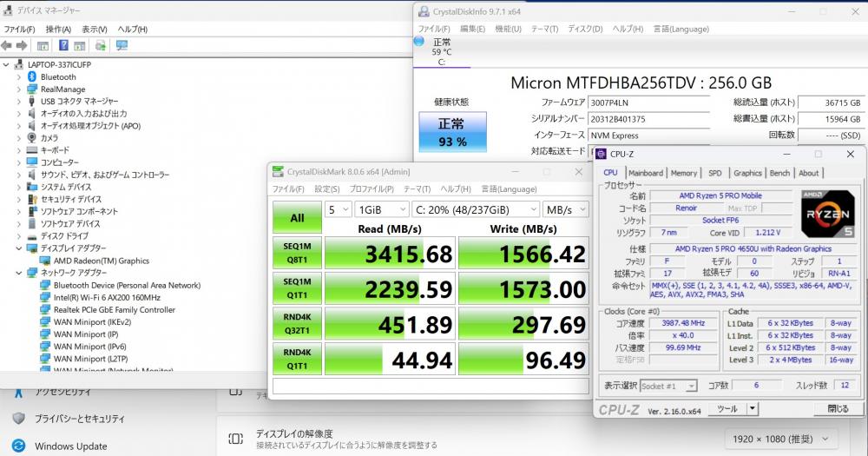Click the 総読込量 value 36715 GB
This screenshot has width=868, height=456.
tap(831, 102)
